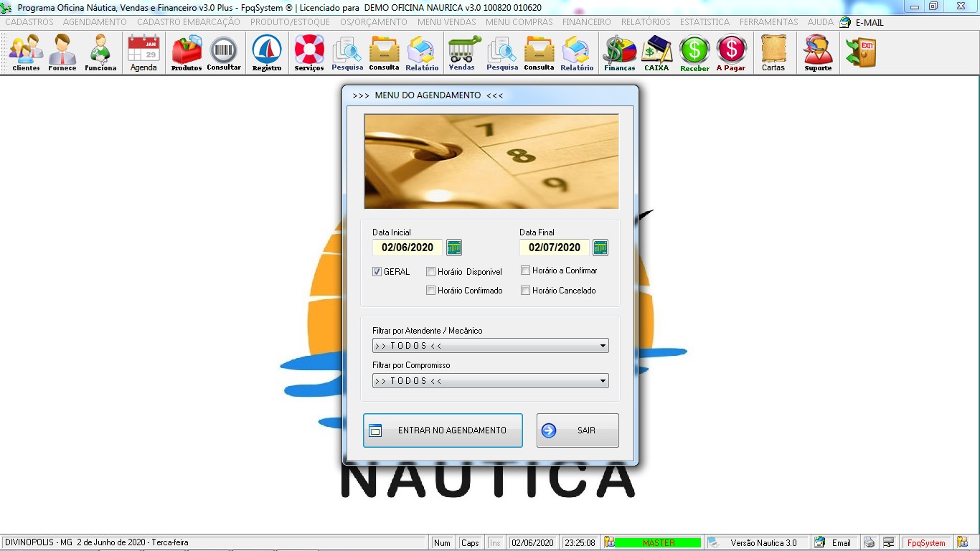
Task: Open the Vendas shopping cart icon
Action: (464, 54)
